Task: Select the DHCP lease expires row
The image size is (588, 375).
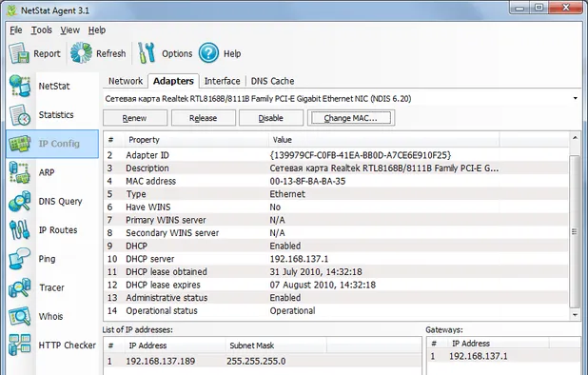Action: click(x=336, y=285)
